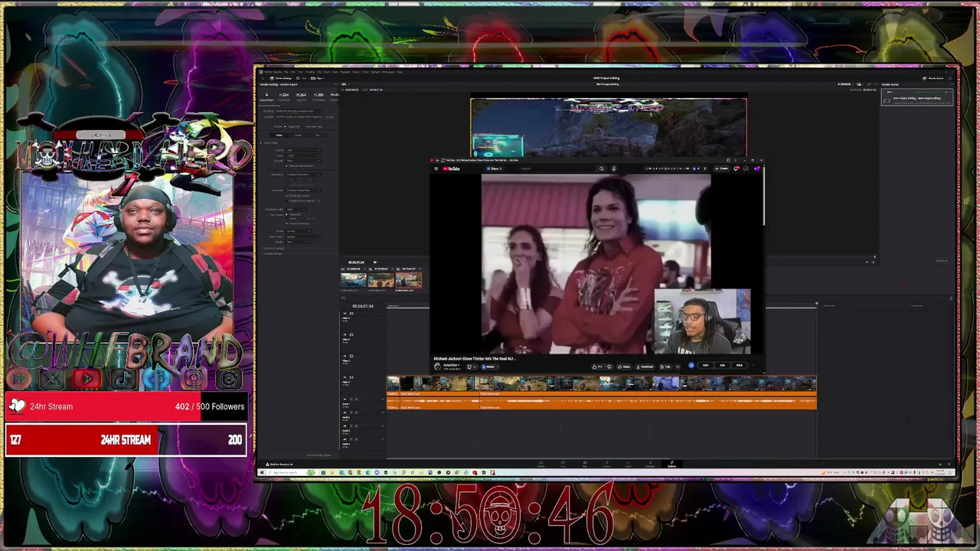Open the YouTube hamburger guide menu
980x551 pixels.
coord(436,168)
